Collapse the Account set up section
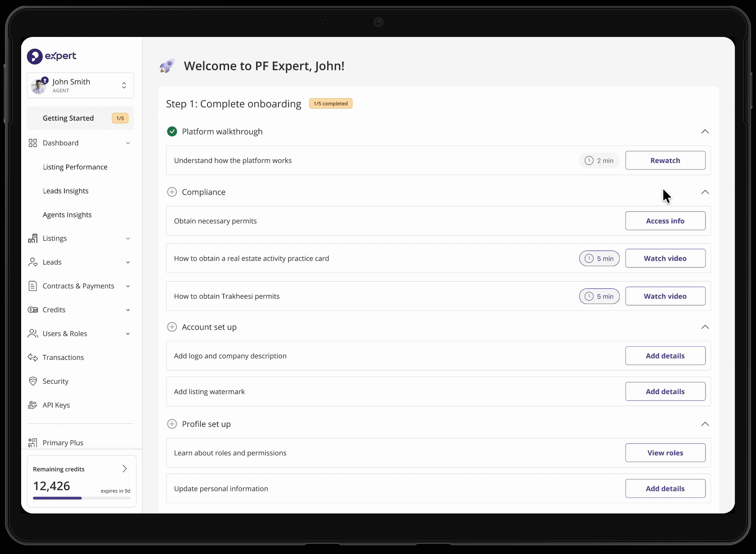The height and width of the screenshot is (554, 756). 705,327
